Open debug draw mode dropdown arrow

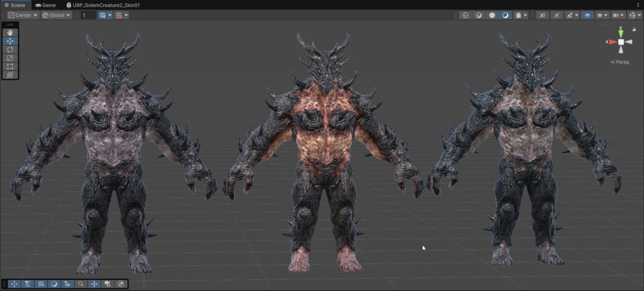(x=525, y=16)
